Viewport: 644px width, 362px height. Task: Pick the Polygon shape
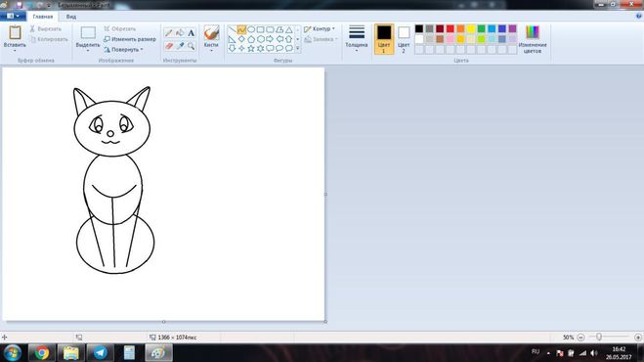click(279, 29)
